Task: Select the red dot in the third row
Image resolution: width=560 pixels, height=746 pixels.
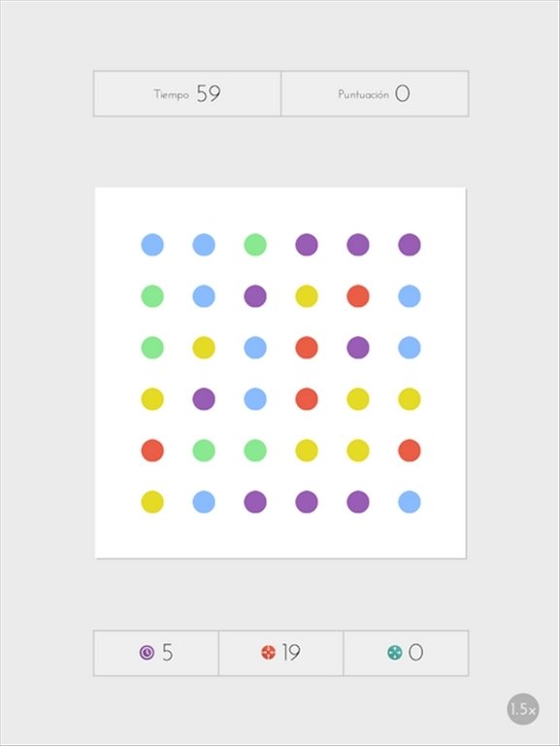Action: (x=307, y=348)
